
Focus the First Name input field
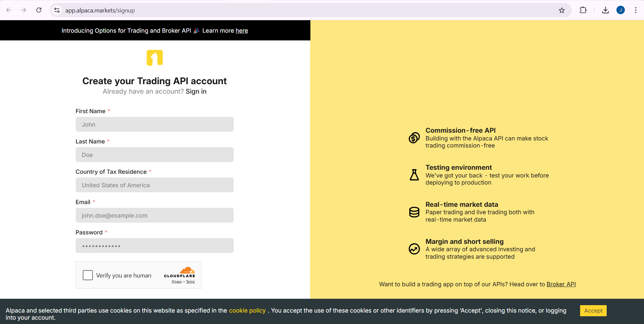point(155,124)
